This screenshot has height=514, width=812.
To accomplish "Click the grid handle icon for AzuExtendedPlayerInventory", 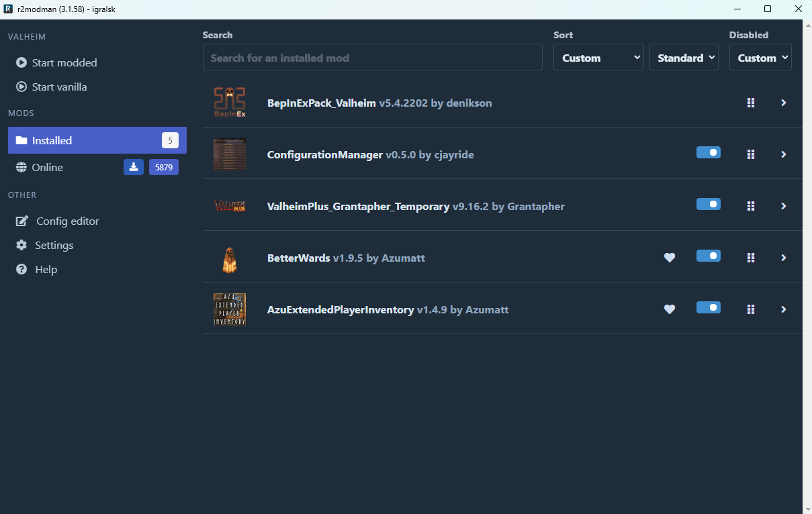I will pyautogui.click(x=751, y=309).
